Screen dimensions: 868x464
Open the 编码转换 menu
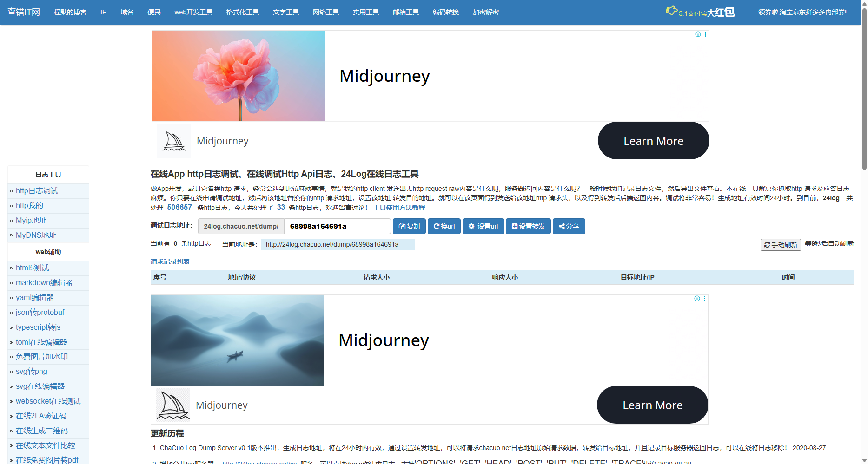tap(446, 12)
